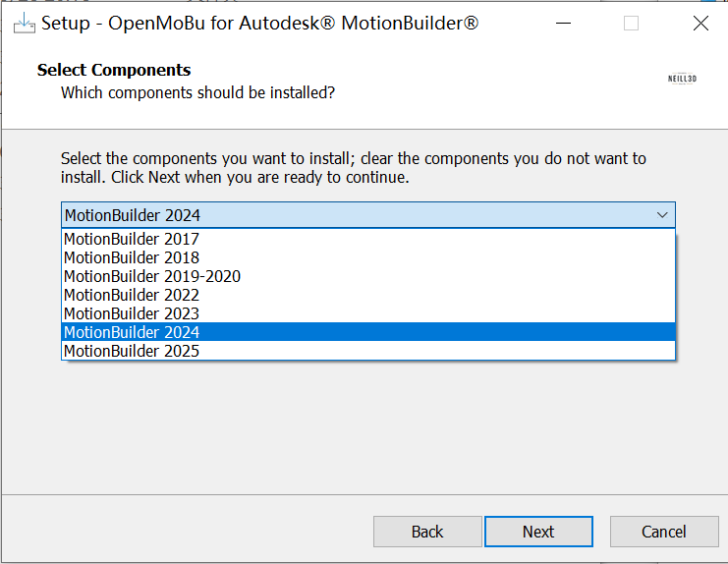Choose the MotionBuilder 2018 option

coord(132,257)
